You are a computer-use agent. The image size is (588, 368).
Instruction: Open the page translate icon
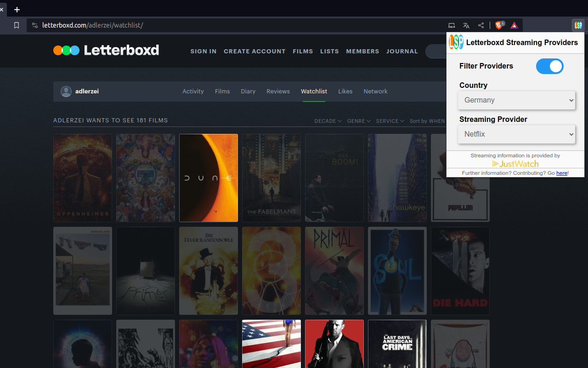click(466, 25)
